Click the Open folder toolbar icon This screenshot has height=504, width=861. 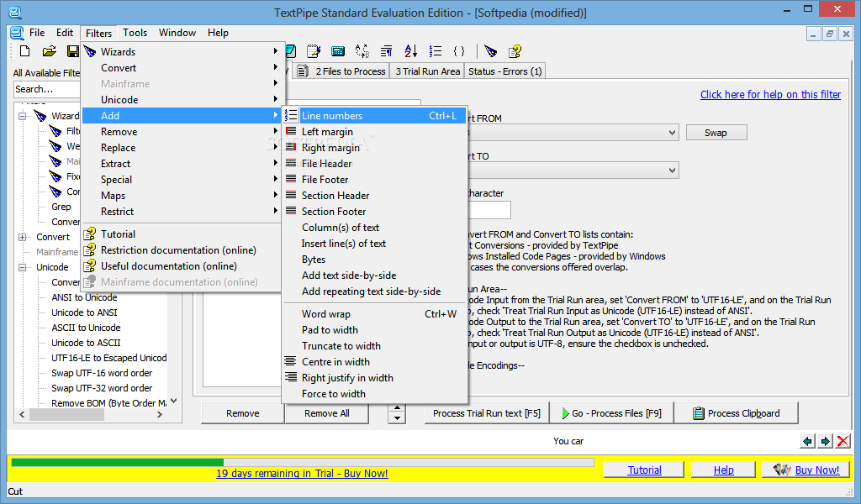(49, 51)
